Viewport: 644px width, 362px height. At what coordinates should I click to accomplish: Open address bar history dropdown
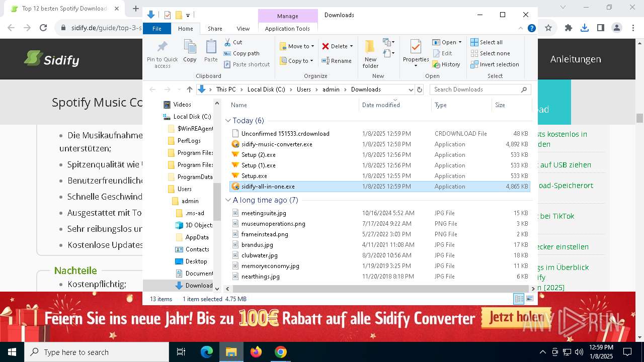[411, 89]
